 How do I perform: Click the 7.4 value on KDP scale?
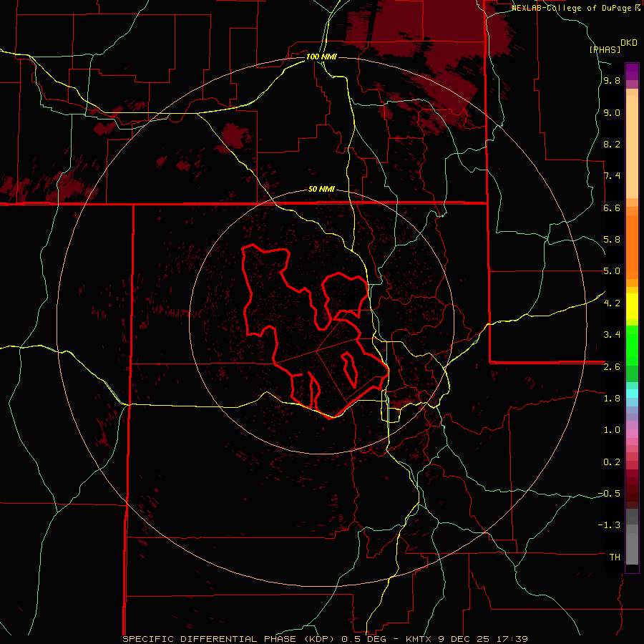point(612,176)
